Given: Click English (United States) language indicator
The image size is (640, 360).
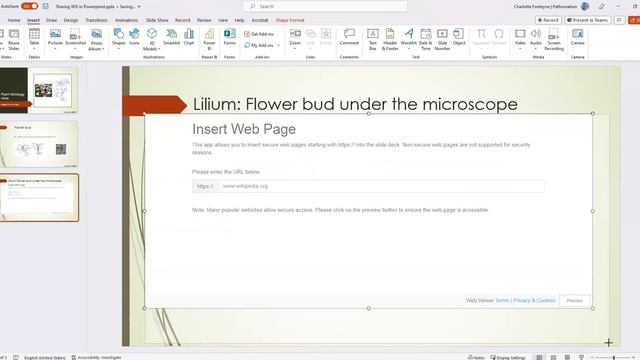Looking at the screenshot, I should [x=44, y=357].
